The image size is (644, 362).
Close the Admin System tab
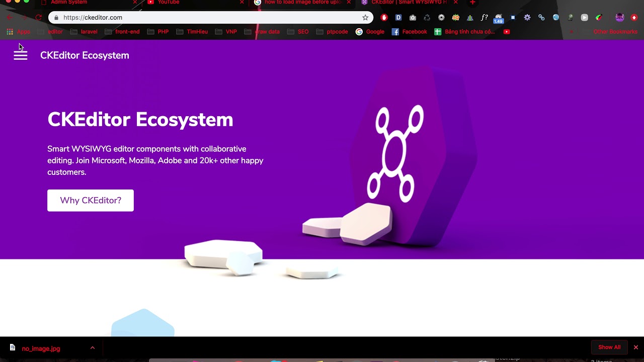(x=135, y=3)
